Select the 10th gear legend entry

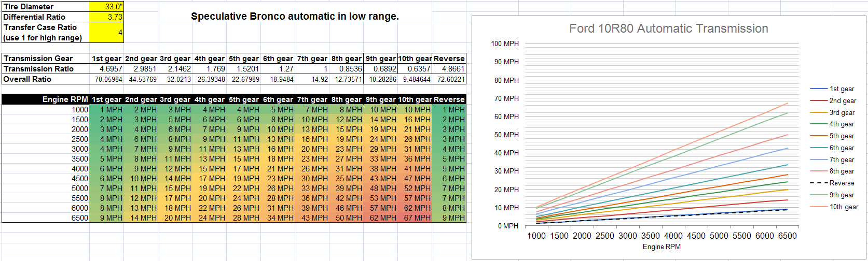pyautogui.click(x=834, y=207)
